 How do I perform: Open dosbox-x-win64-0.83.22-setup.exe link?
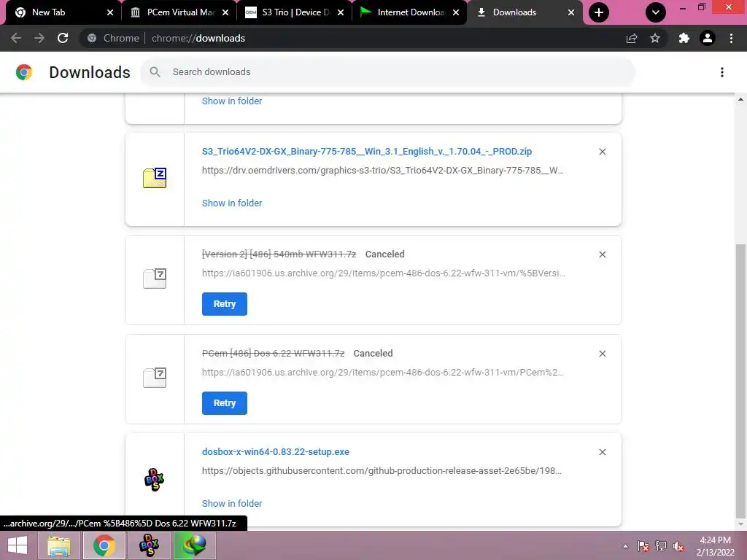275,452
